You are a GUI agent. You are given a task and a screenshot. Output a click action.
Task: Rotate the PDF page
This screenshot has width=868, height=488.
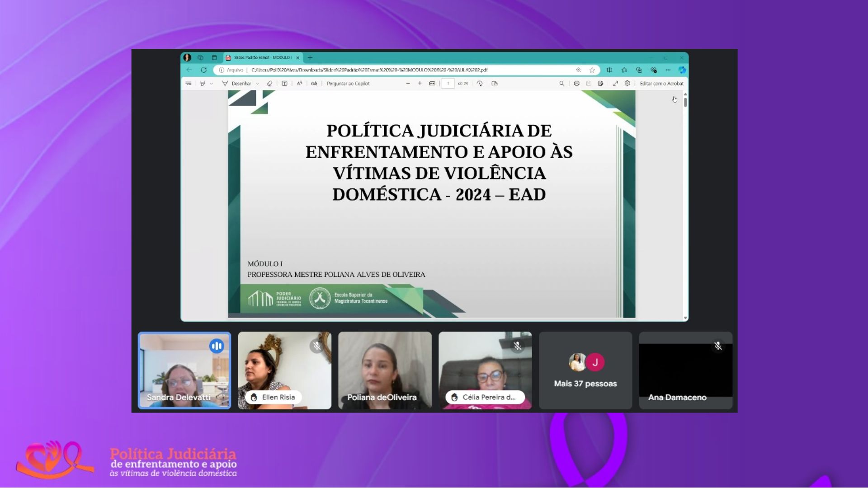(480, 84)
